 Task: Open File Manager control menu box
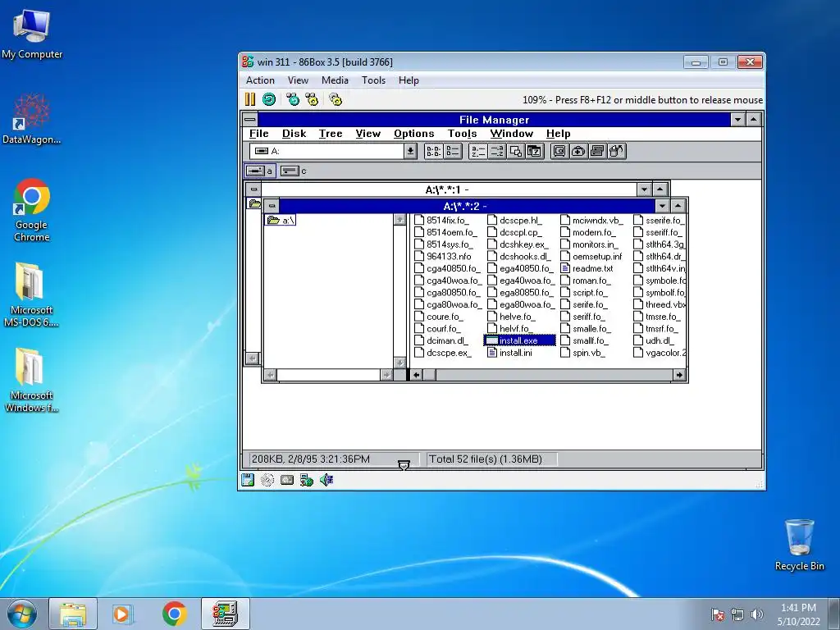pyautogui.click(x=250, y=120)
